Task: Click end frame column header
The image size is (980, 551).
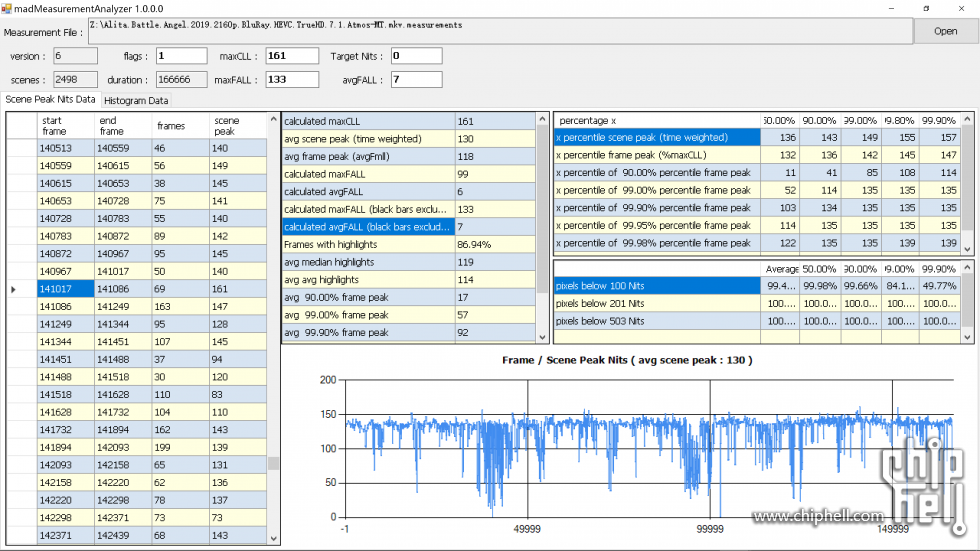Action: [123, 126]
